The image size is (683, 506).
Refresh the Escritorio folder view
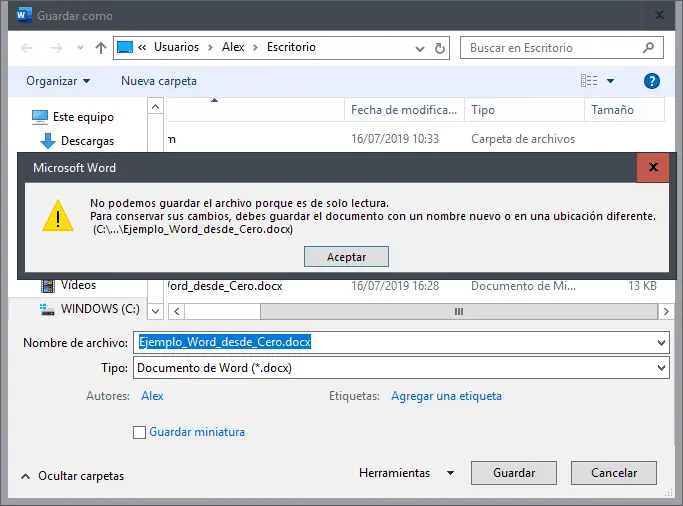440,48
